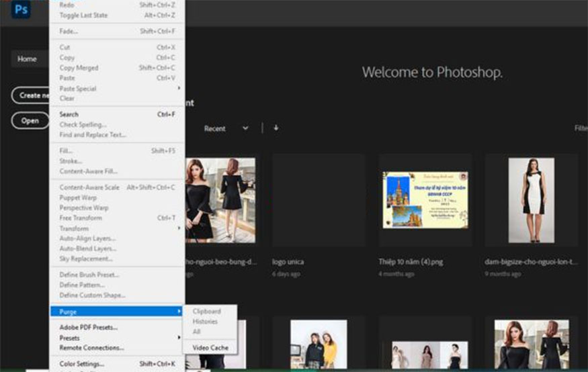Viewport: 588px width, 372px height.
Task: Open the Recent sort dropdown
Action: coord(226,128)
